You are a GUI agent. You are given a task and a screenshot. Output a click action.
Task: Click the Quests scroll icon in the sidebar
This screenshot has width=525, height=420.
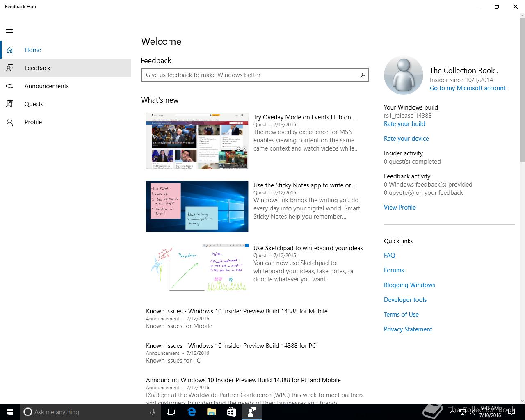coord(9,104)
